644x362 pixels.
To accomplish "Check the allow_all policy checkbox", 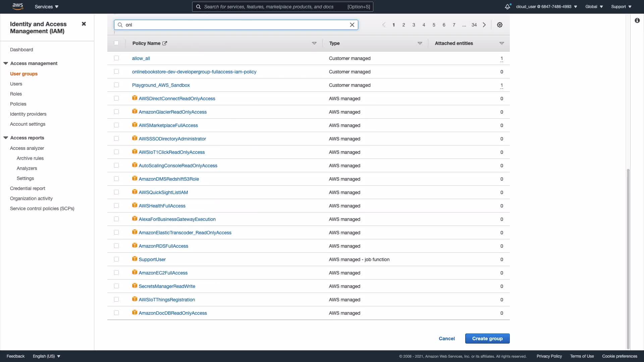I will 116,58.
